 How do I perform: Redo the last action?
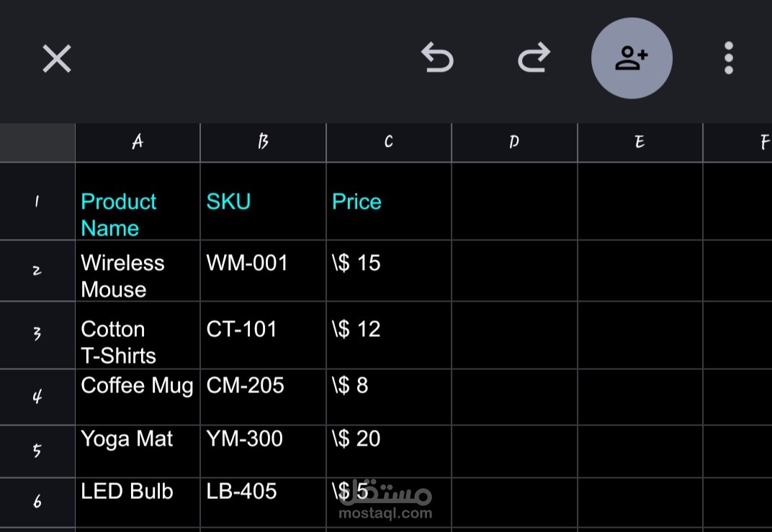(534, 58)
